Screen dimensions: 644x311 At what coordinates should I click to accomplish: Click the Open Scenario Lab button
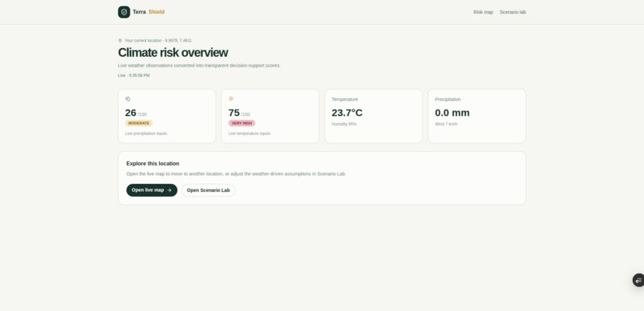click(209, 190)
